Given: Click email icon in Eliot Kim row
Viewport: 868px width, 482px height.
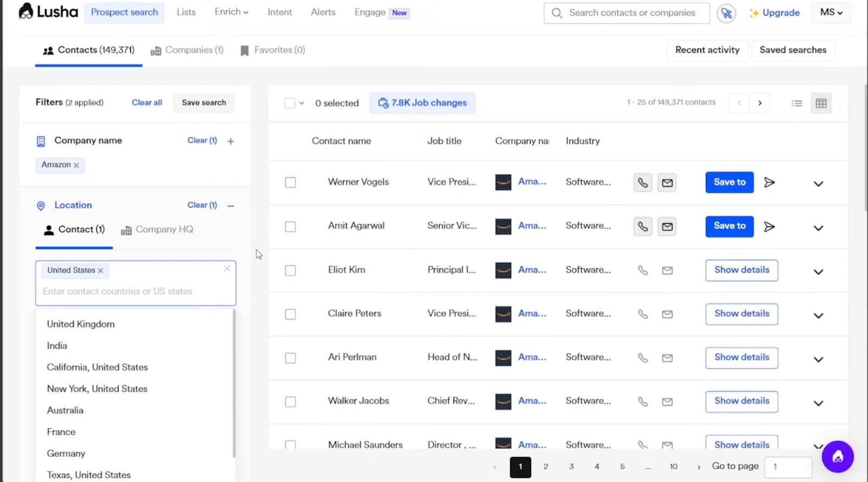Looking at the screenshot, I should click(x=667, y=270).
